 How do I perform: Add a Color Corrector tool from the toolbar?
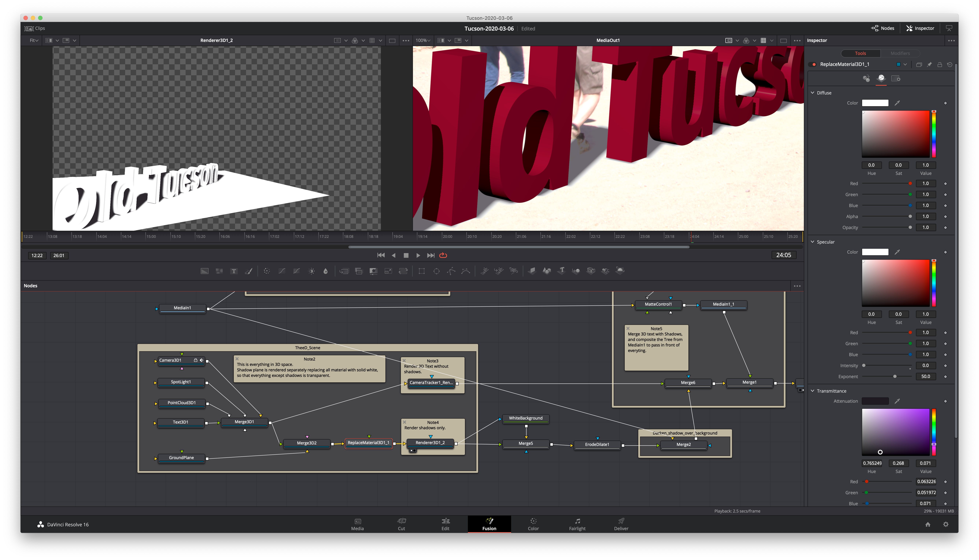pos(267,271)
